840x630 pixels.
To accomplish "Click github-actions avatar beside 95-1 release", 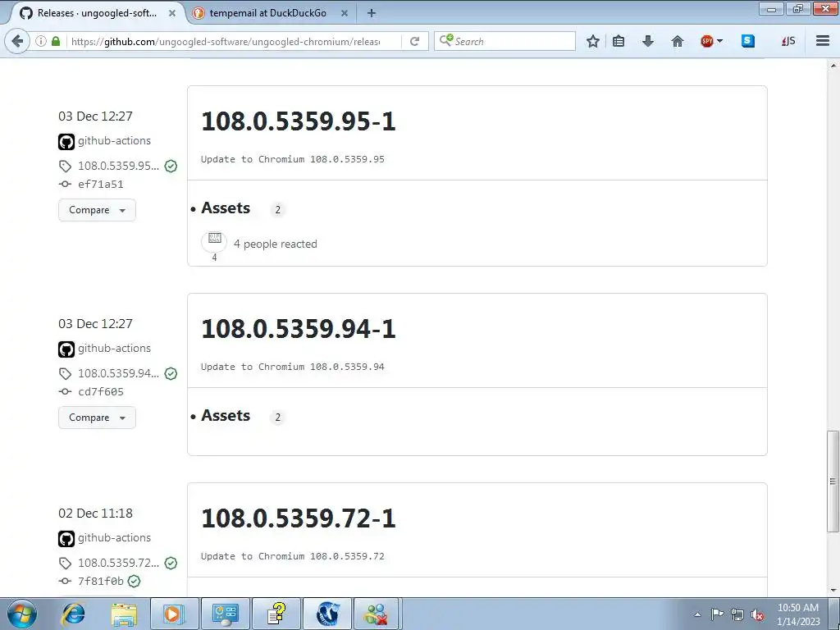I will (66, 142).
